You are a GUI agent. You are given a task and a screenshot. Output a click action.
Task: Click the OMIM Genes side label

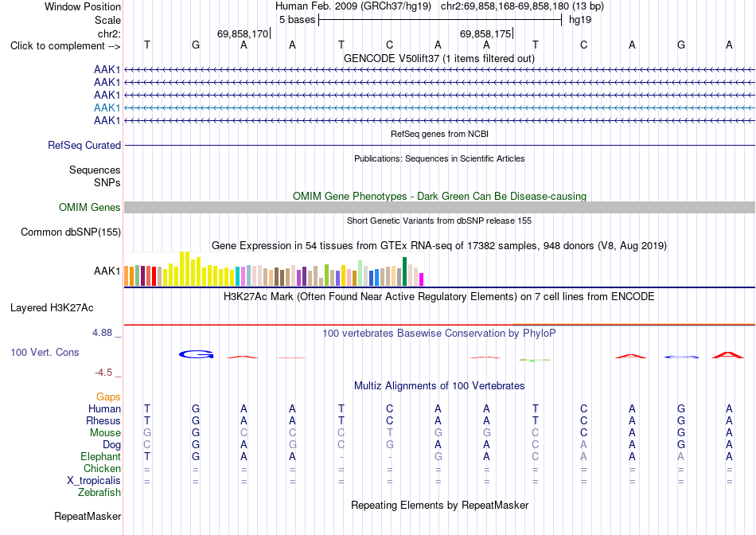coord(90,208)
